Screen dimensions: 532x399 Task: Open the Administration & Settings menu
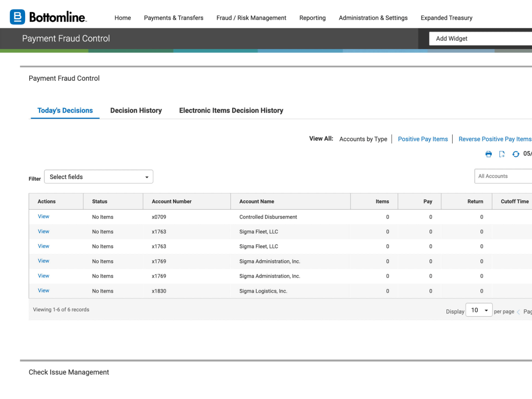point(373,18)
